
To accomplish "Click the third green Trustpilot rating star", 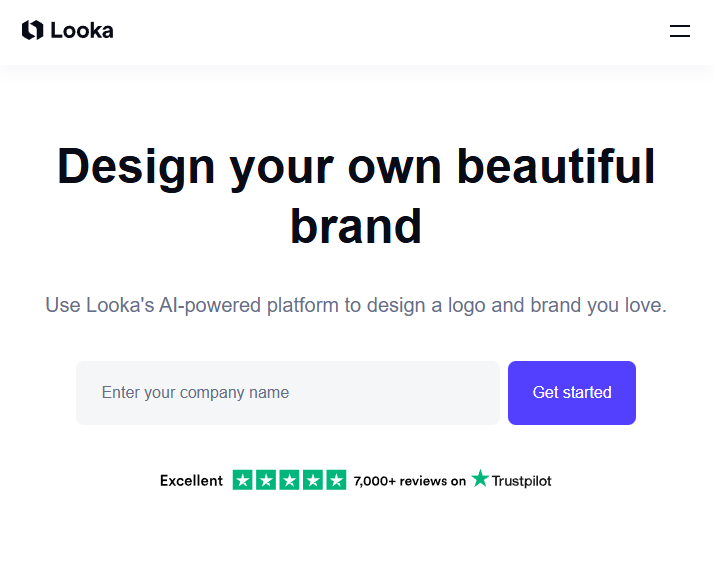I will (x=290, y=480).
